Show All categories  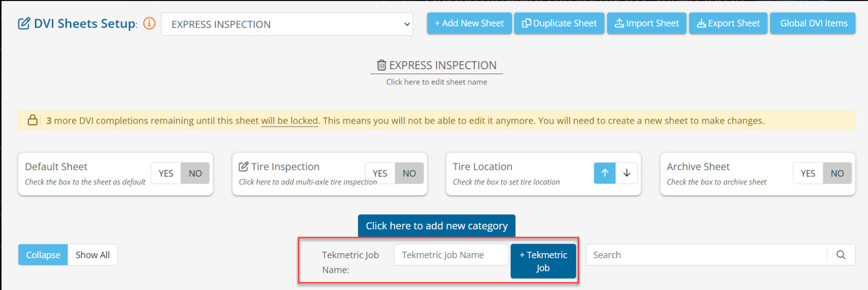[x=93, y=255]
